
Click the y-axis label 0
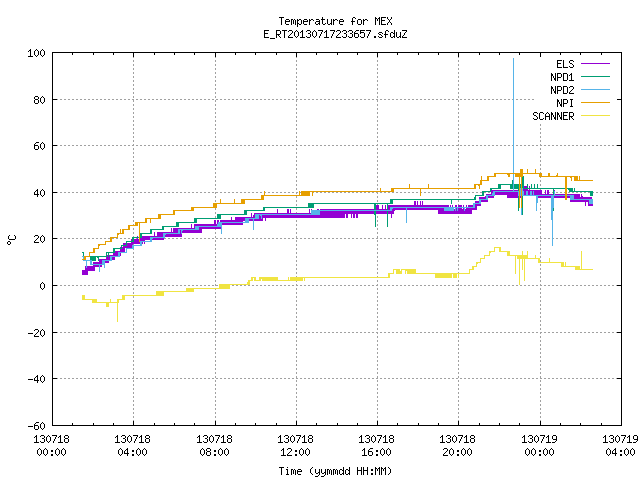pyautogui.click(x=42, y=286)
